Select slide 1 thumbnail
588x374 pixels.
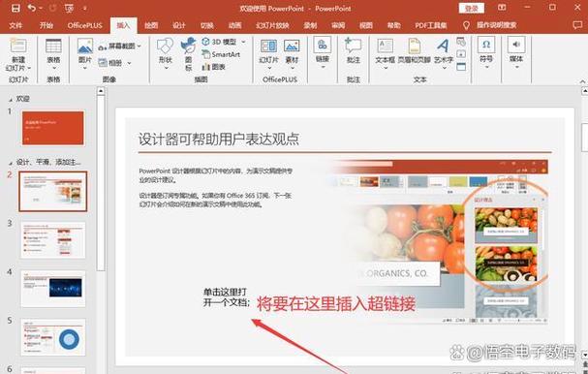[x=53, y=128]
